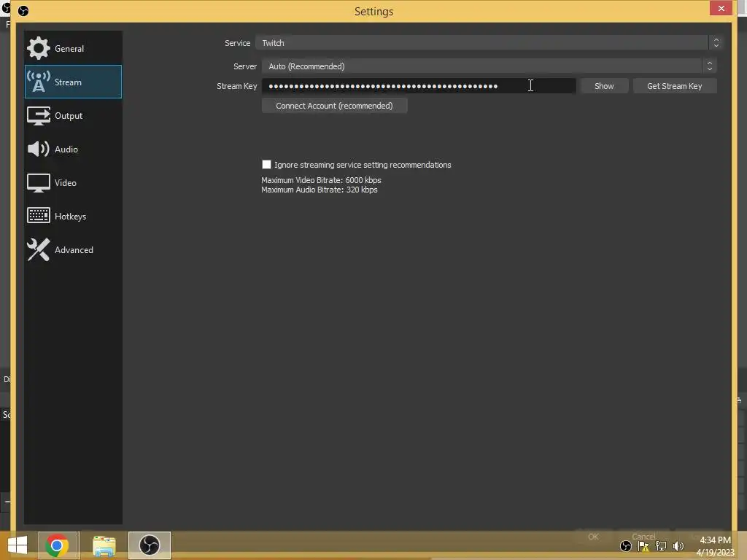The width and height of the screenshot is (747, 560).
Task: Click the Service label
Action: pyautogui.click(x=237, y=43)
